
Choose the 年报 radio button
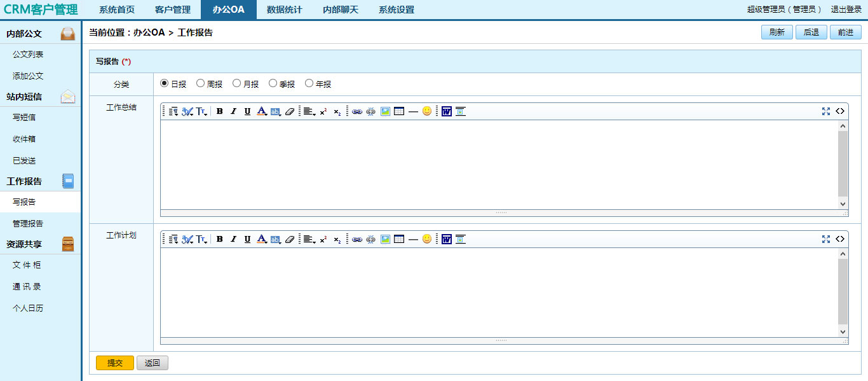309,83
